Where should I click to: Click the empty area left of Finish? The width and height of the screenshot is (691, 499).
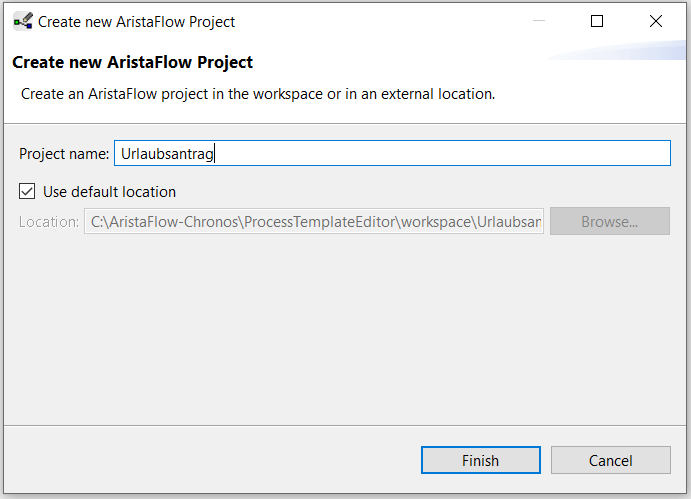point(212,460)
